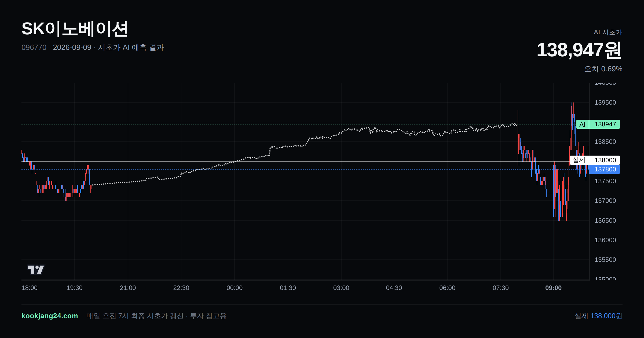Click the 138500 price axis value

(x=605, y=142)
